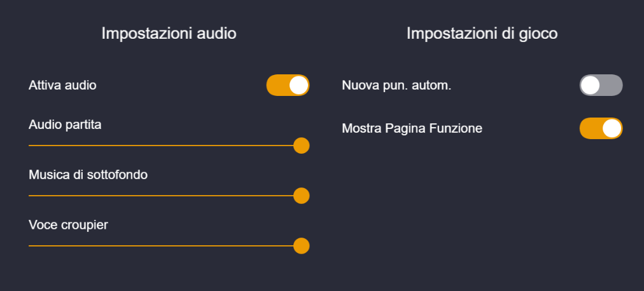The image size is (644, 291).
Task: Turn off Mostra Pagina Funzione toggle
Action: click(x=601, y=128)
